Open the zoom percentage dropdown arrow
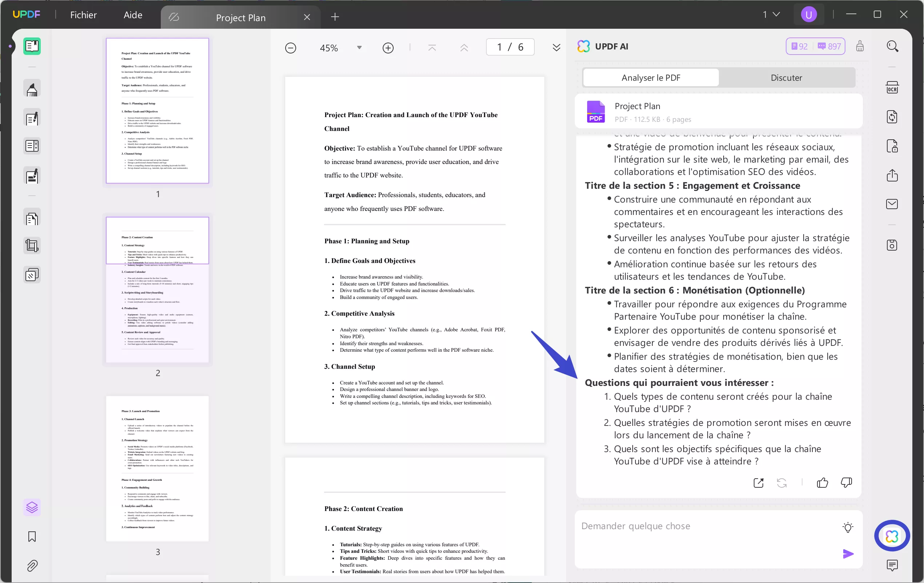The width and height of the screenshot is (924, 583). (359, 48)
